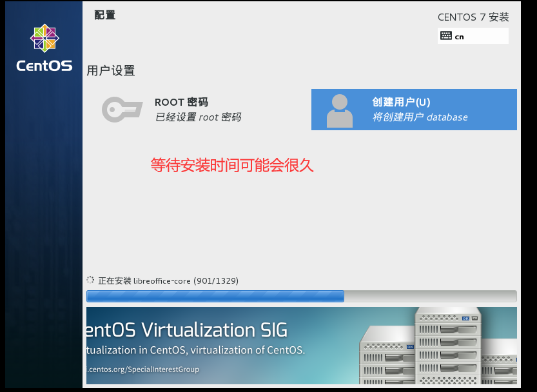
Task: Click the spinning install progress indicator icon
Action: coord(91,280)
